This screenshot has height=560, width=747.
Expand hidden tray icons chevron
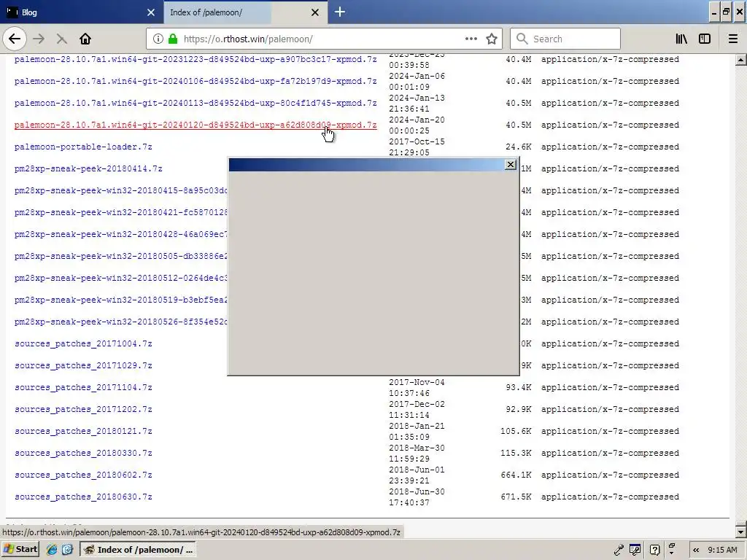click(x=696, y=550)
